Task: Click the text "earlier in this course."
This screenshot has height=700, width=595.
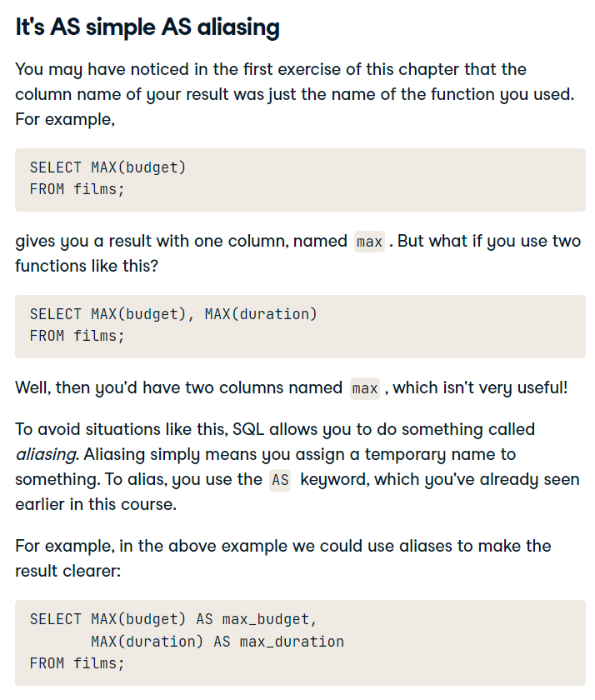Action: (x=96, y=504)
